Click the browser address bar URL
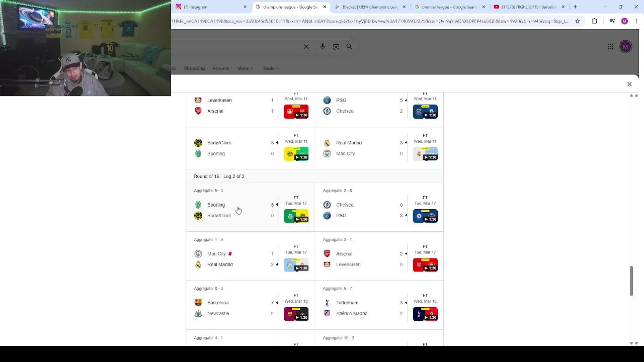The height and width of the screenshot is (362, 644). click(370, 21)
